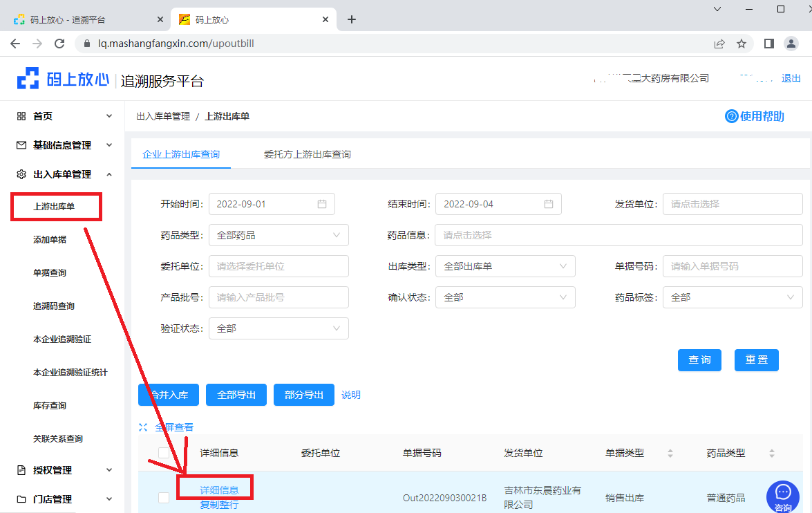Open a new browser tab
The width and height of the screenshot is (812, 513).
pyautogui.click(x=352, y=19)
